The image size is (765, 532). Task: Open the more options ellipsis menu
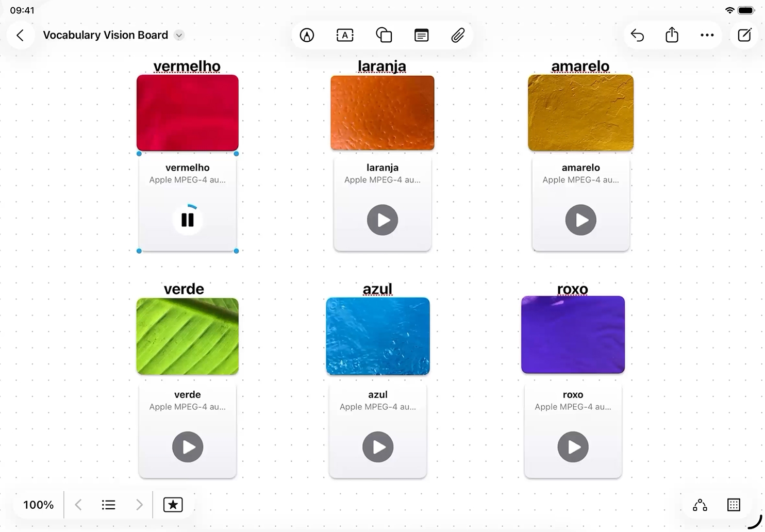coord(707,35)
